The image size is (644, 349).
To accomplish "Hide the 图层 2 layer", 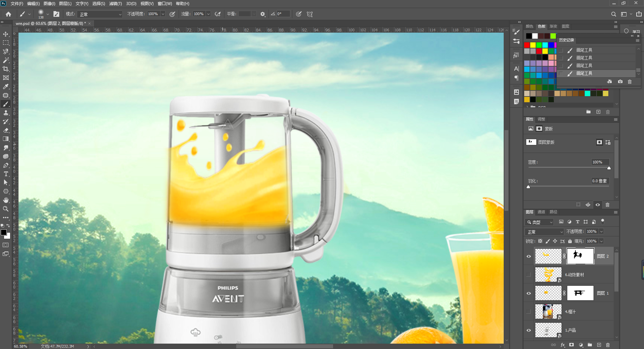I will click(529, 257).
